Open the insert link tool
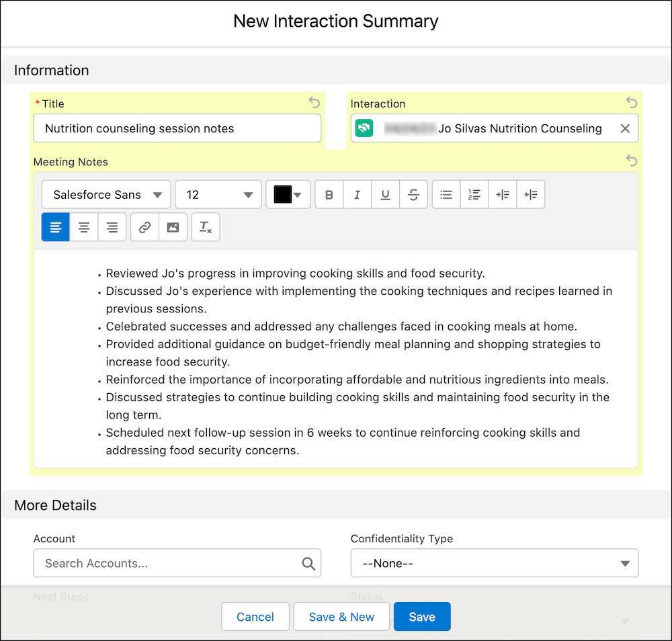 pos(144,226)
